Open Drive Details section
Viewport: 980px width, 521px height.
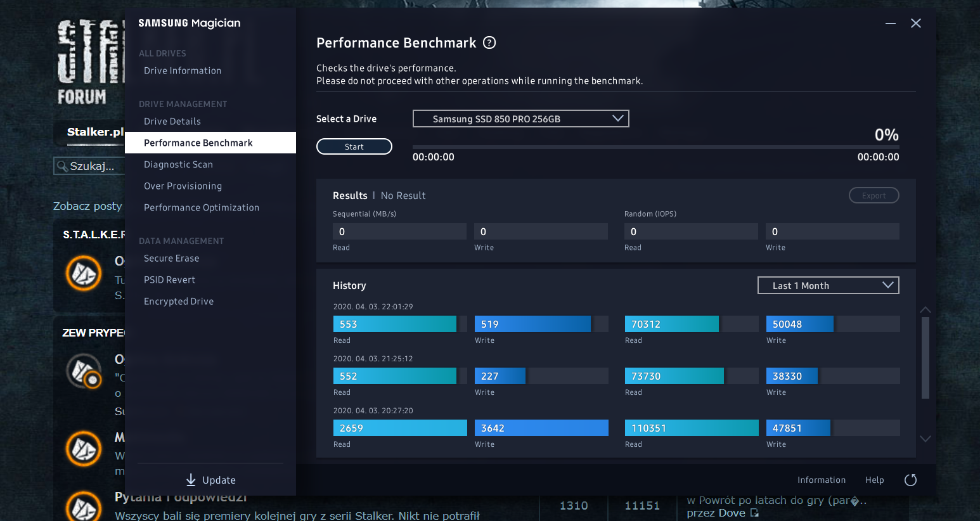[172, 121]
